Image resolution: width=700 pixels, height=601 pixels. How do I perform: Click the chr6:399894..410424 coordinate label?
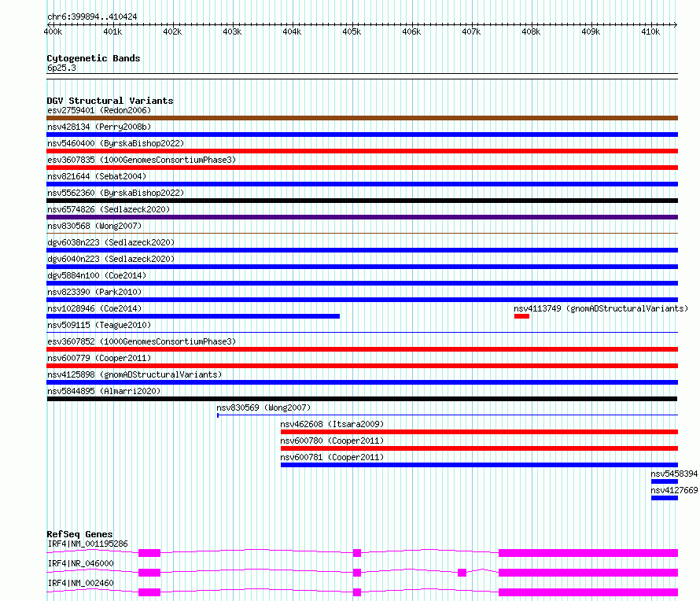[92, 17]
